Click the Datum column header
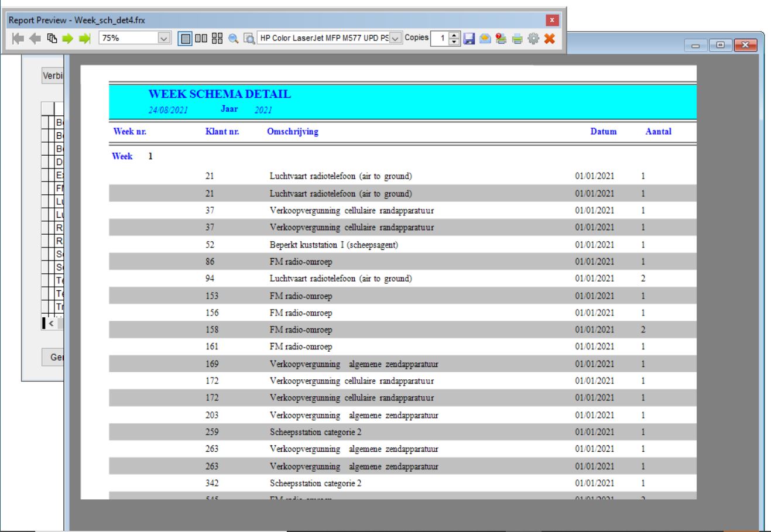The height and width of the screenshot is (532, 771). click(x=604, y=132)
